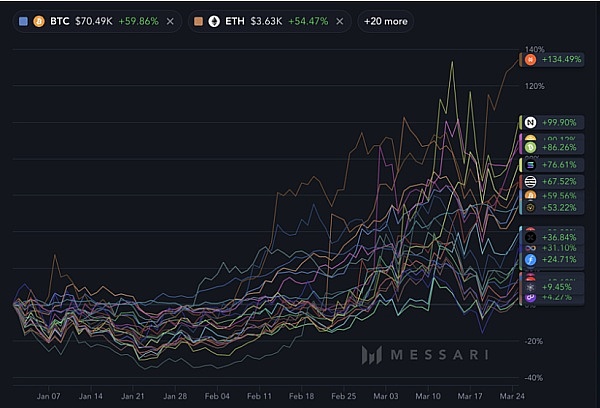Remove ETH using its X button
Image resolution: width=600 pixels, height=408 pixels.
pos(342,21)
